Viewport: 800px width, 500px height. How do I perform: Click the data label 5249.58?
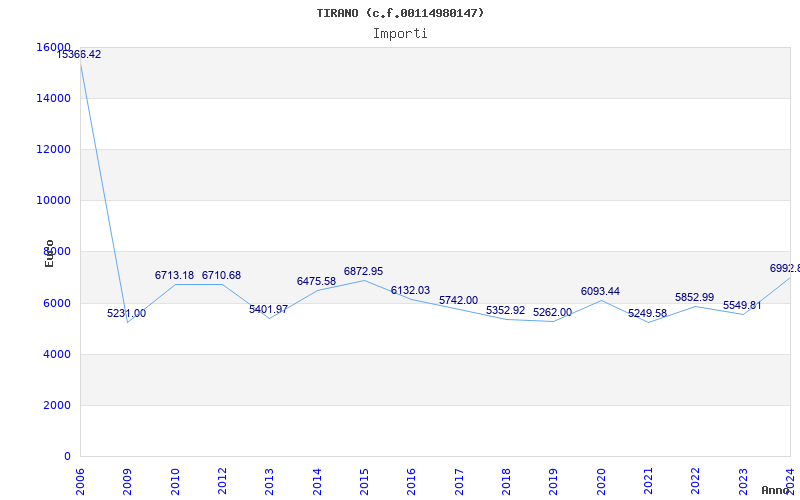tap(647, 313)
